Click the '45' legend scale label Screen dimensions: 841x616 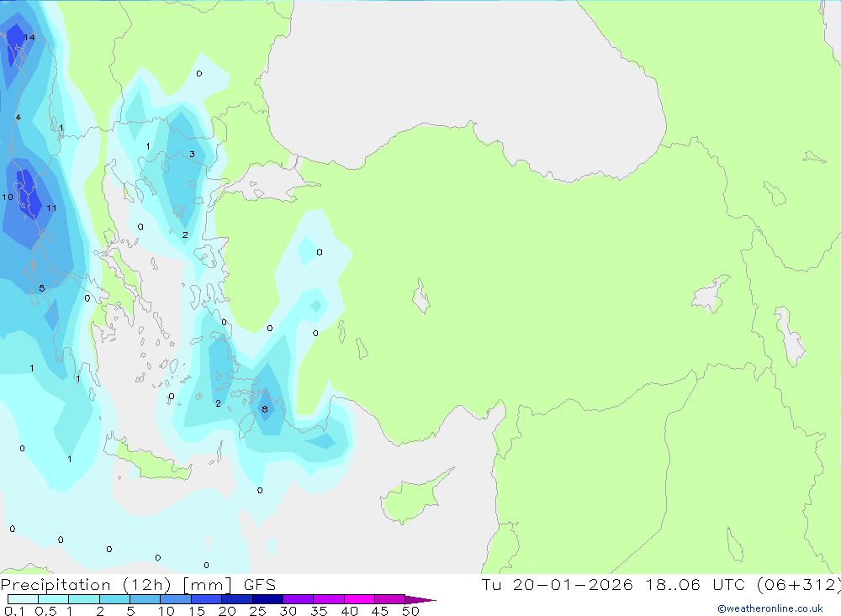pos(380,611)
